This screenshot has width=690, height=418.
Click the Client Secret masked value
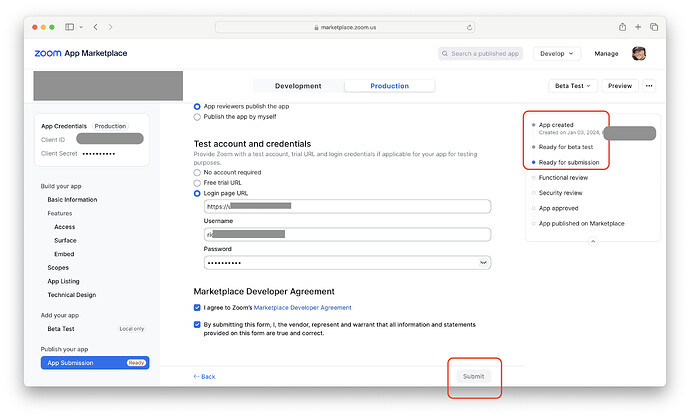99,154
